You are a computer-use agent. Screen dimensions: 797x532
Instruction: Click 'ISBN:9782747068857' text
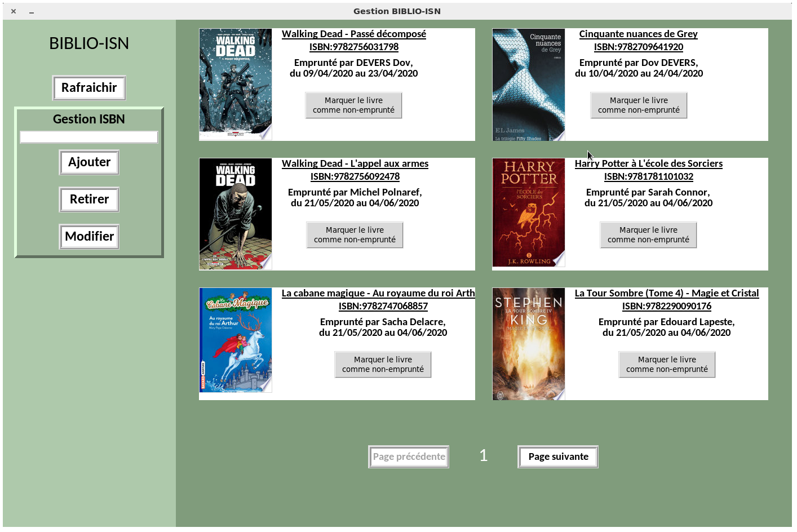[383, 307]
